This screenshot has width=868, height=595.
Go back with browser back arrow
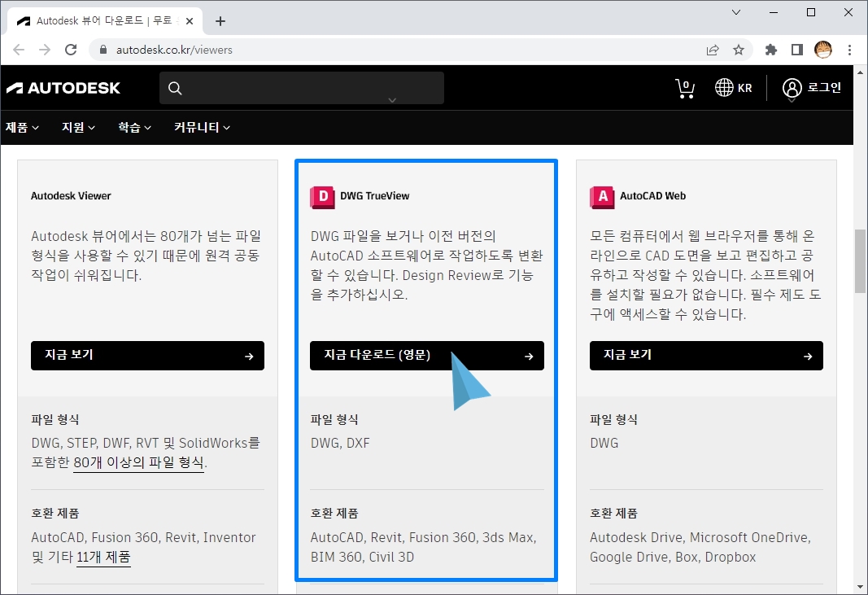click(19, 50)
